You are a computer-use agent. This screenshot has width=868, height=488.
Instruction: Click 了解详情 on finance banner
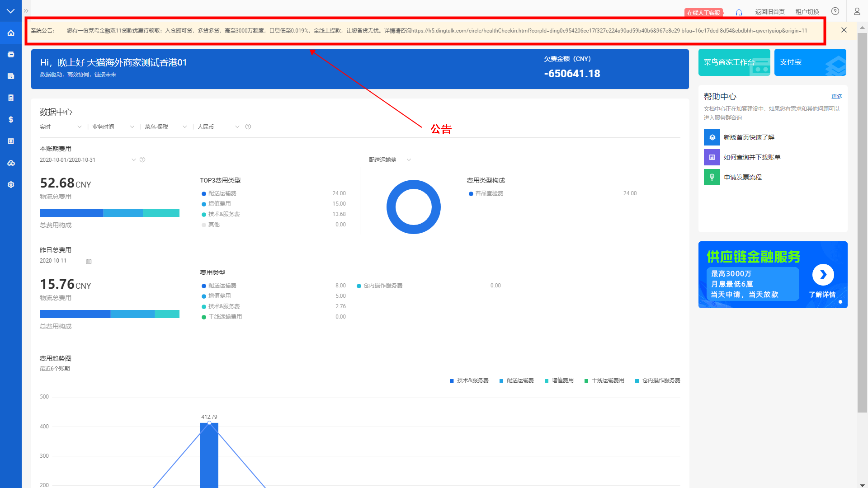point(822,295)
